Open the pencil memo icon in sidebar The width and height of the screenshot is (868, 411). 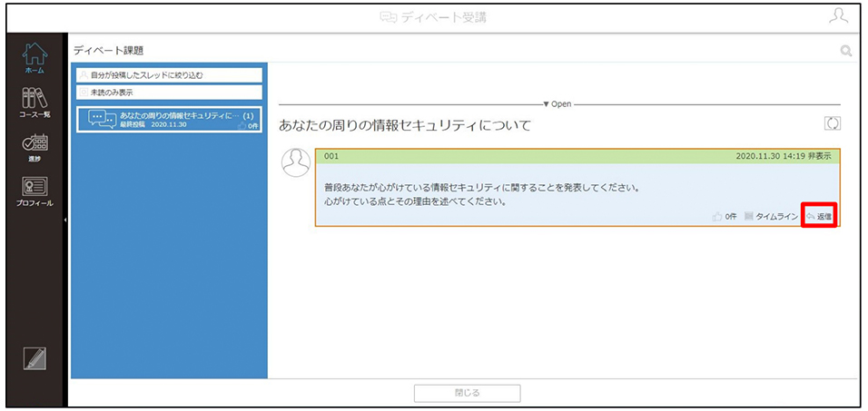pyautogui.click(x=35, y=358)
